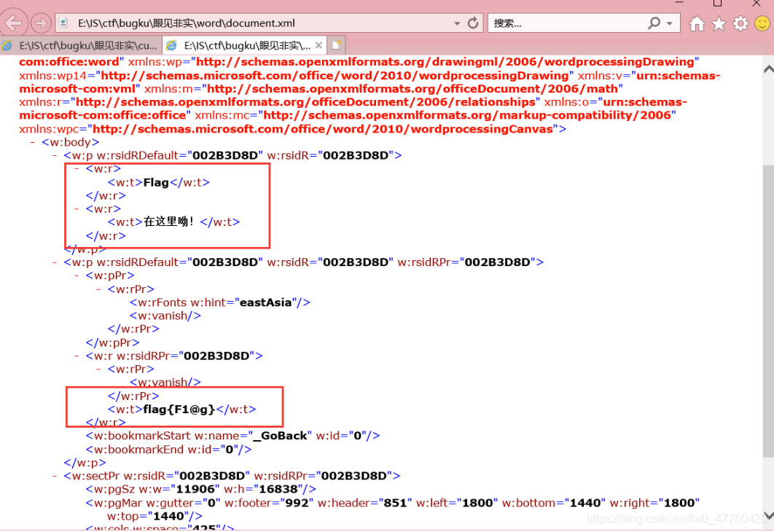The width and height of the screenshot is (774, 532).
Task: Click the markup-compatibility/2006 namespace URL
Action: (x=467, y=115)
